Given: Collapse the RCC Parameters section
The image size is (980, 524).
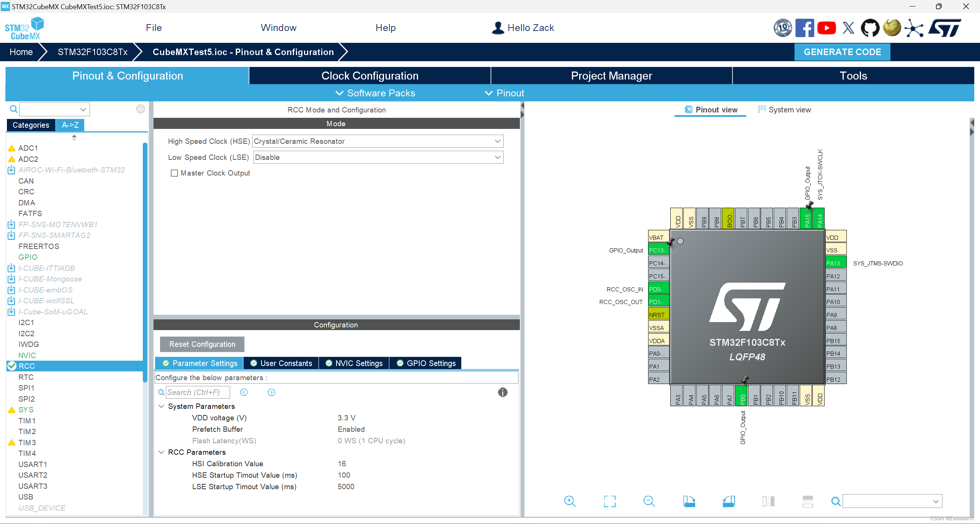Looking at the screenshot, I should tap(162, 452).
